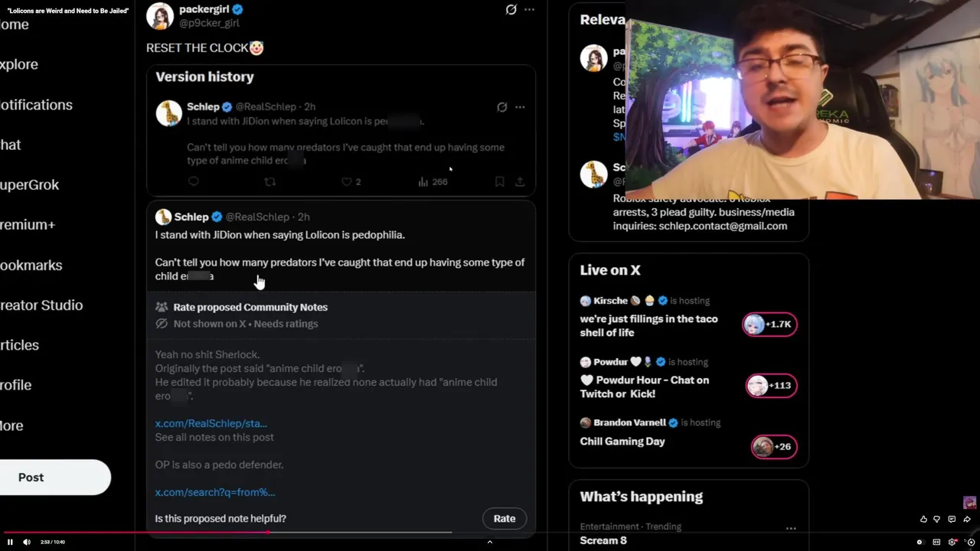Open Chill Gaming Day live title
The image size is (980, 551).
[x=622, y=442]
